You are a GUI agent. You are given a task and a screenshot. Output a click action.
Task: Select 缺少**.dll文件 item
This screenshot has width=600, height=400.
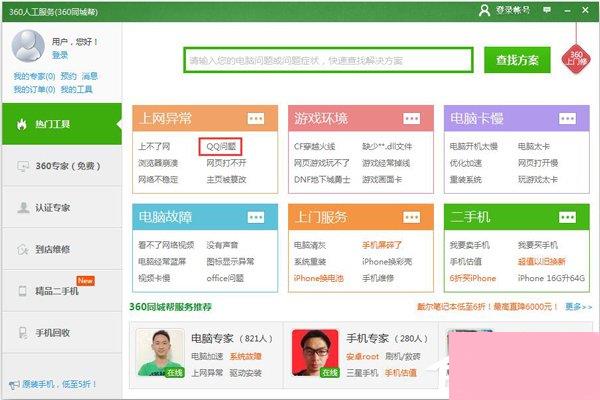(x=387, y=147)
